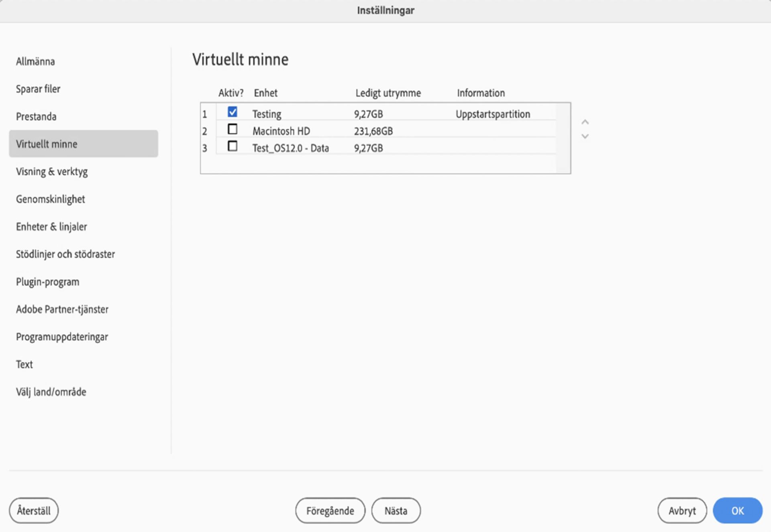Click the Nästa button
This screenshot has width=771, height=532.
[x=396, y=511]
